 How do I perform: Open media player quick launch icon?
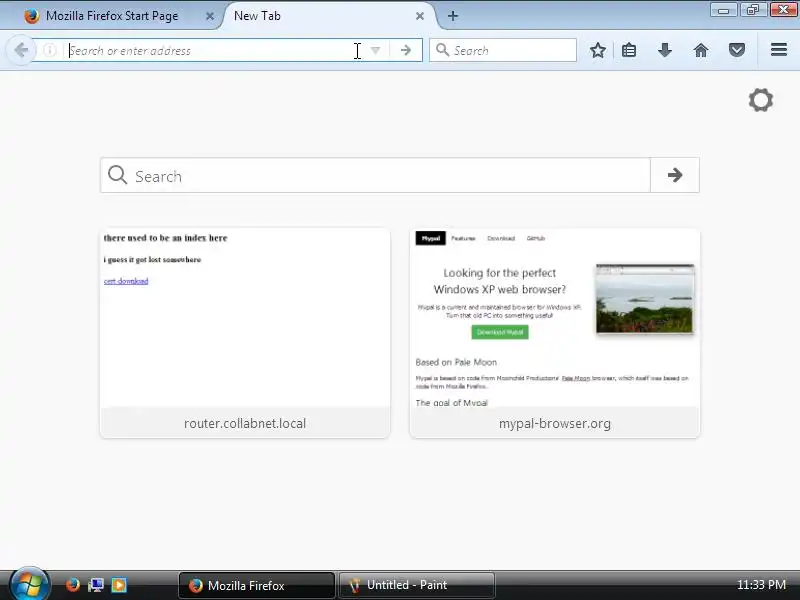coord(119,585)
